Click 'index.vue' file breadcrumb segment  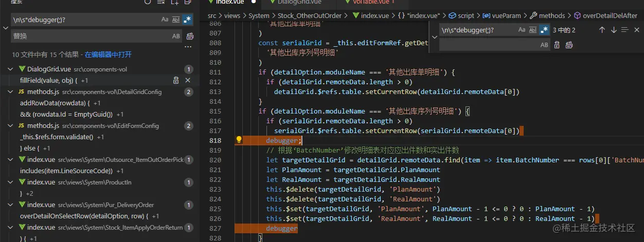coord(371,15)
